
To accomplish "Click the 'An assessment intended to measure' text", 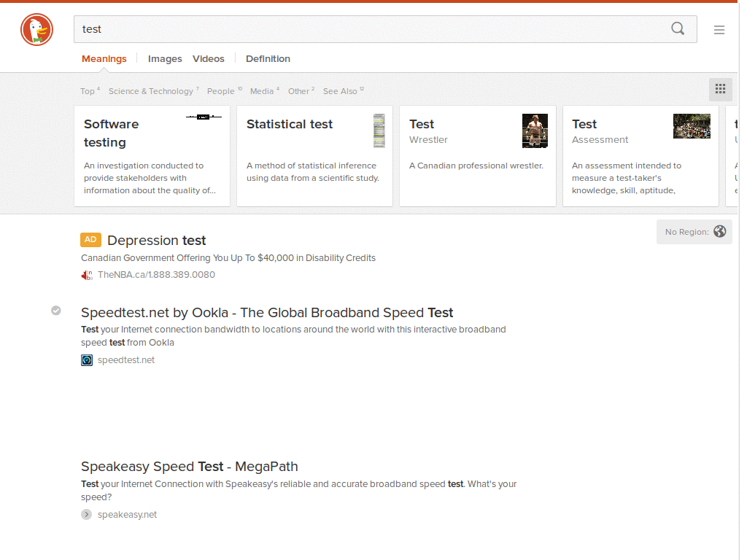I will coord(626,178).
